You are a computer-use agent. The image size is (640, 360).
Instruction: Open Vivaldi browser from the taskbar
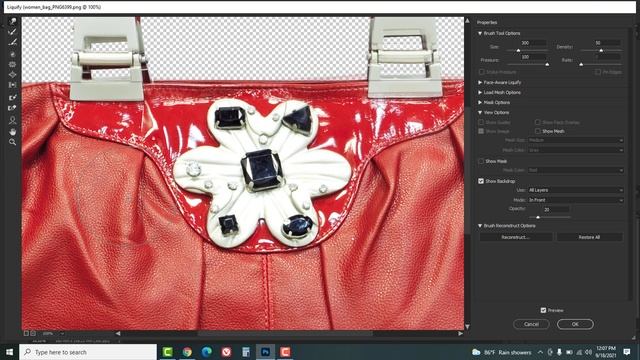[226, 352]
